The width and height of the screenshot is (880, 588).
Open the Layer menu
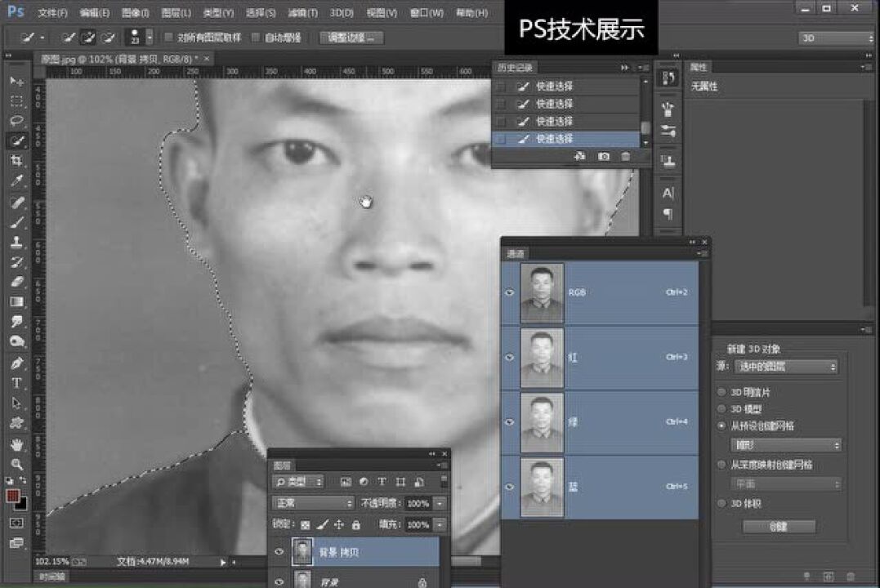(176, 12)
